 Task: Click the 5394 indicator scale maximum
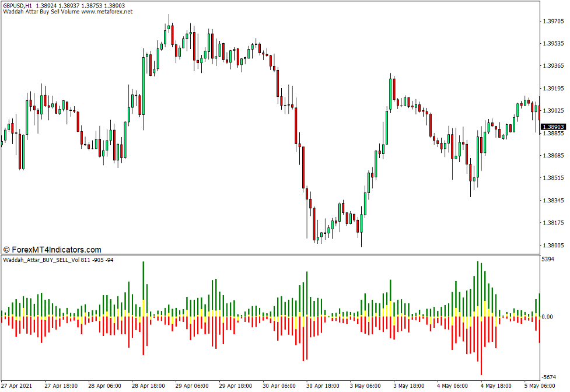[x=548, y=259]
